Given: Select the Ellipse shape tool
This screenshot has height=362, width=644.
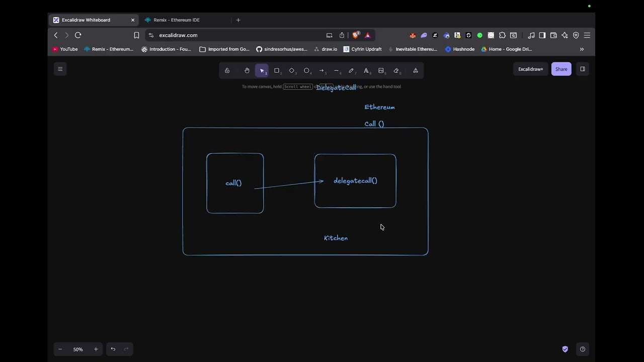Looking at the screenshot, I should 306,70.
